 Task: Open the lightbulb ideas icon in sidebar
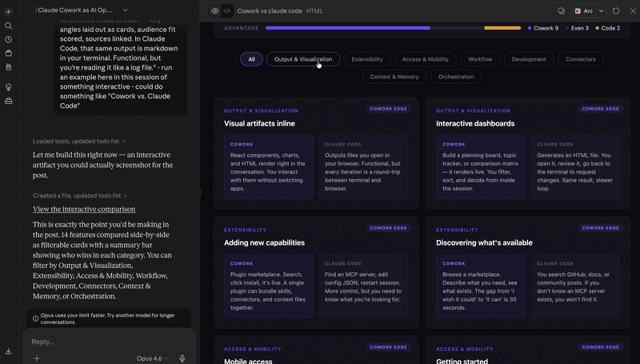(x=8, y=87)
